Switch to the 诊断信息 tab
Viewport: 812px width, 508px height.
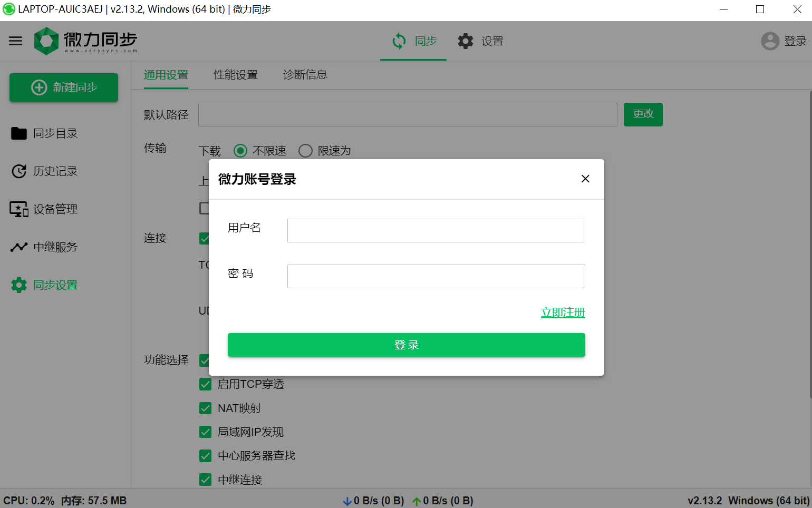305,75
